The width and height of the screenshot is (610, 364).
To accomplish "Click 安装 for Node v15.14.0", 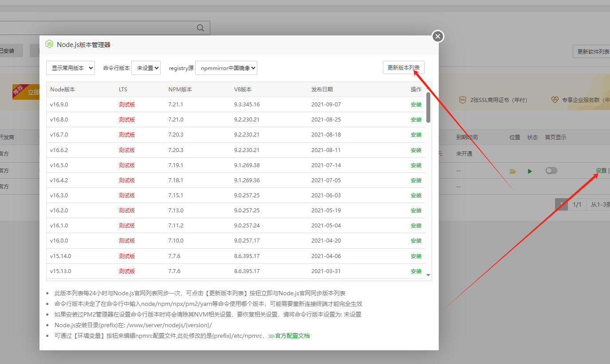I will coord(416,256).
